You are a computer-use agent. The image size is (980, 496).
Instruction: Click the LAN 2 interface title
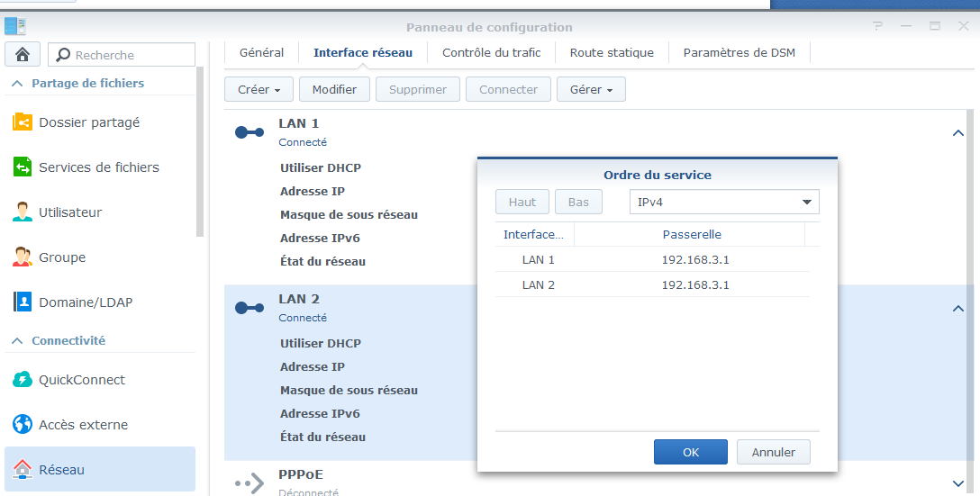click(299, 299)
